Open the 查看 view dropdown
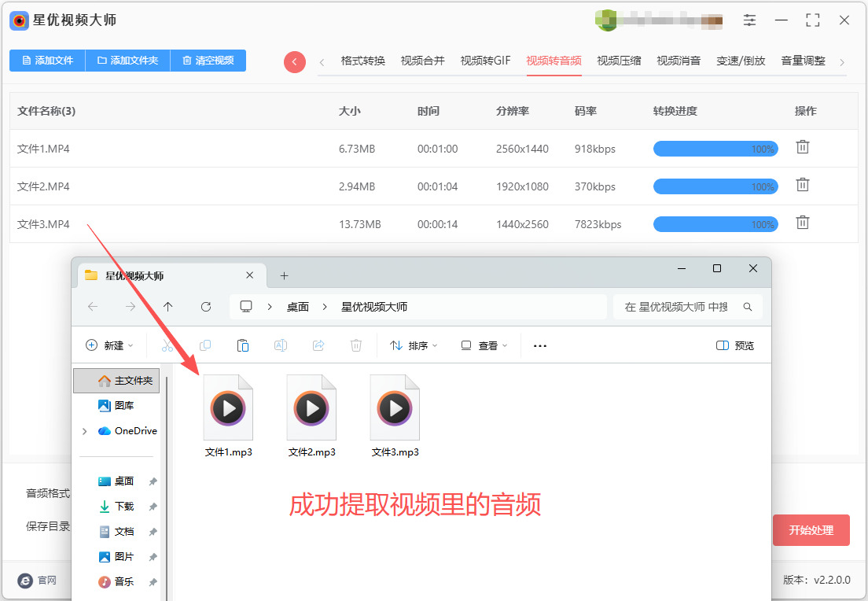 point(484,345)
